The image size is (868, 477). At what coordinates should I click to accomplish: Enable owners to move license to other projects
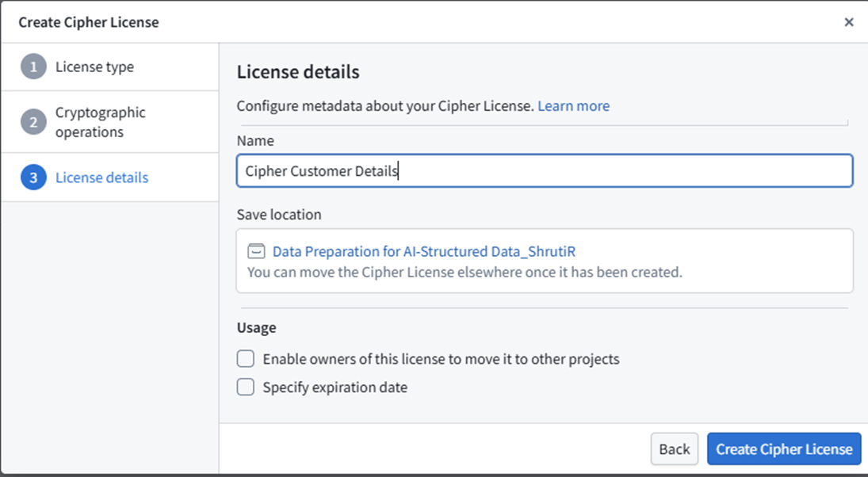tap(247, 359)
